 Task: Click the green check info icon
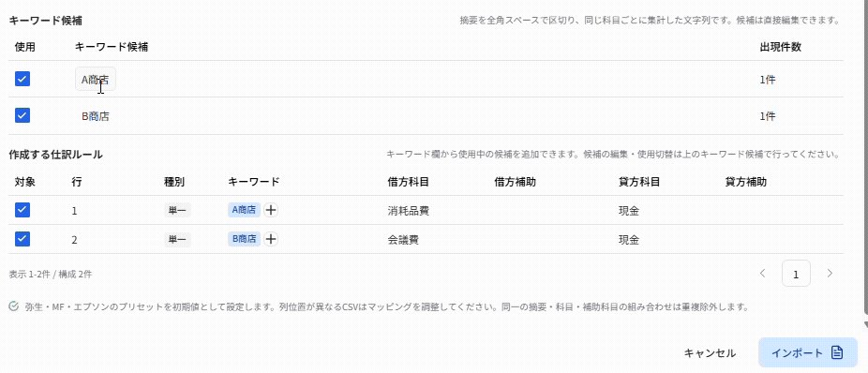(14, 306)
